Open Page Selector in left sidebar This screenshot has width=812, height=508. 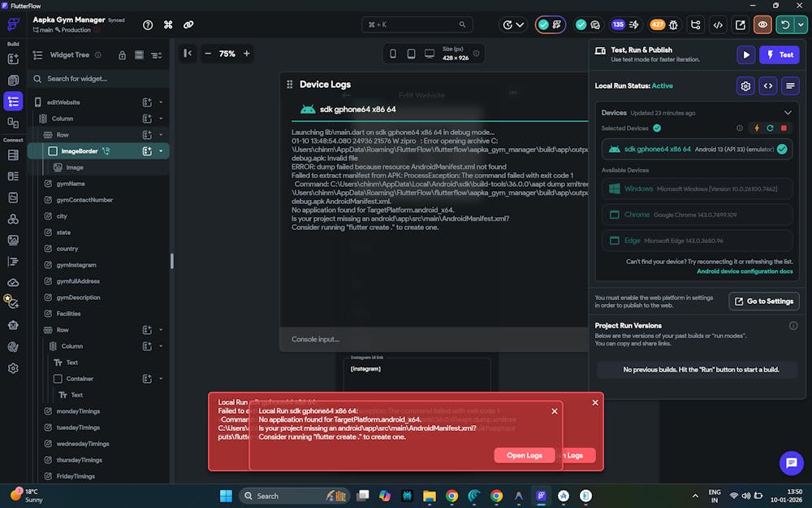click(13, 80)
